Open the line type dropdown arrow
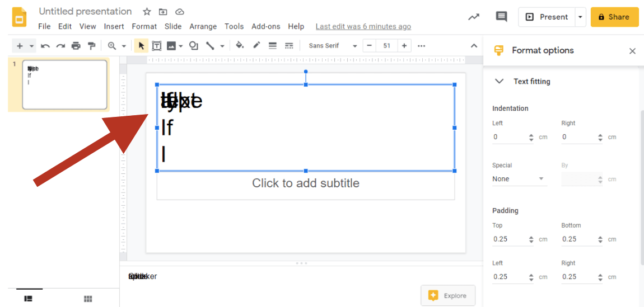Image resolution: width=644 pixels, height=307 pixels. point(222,46)
